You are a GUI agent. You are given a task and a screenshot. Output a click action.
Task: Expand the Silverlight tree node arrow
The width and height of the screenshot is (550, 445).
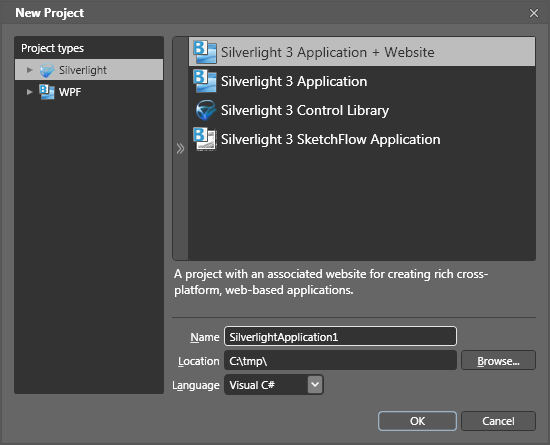[30, 70]
